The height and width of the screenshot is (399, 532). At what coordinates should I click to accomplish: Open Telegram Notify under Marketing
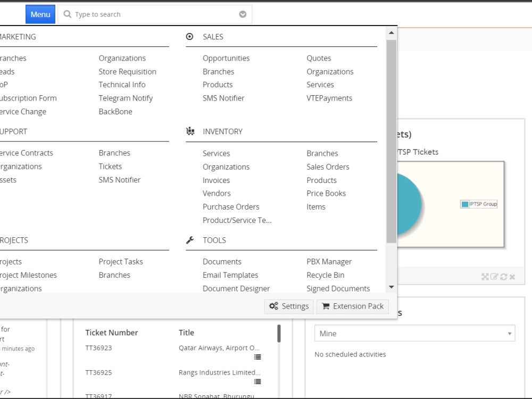(126, 98)
